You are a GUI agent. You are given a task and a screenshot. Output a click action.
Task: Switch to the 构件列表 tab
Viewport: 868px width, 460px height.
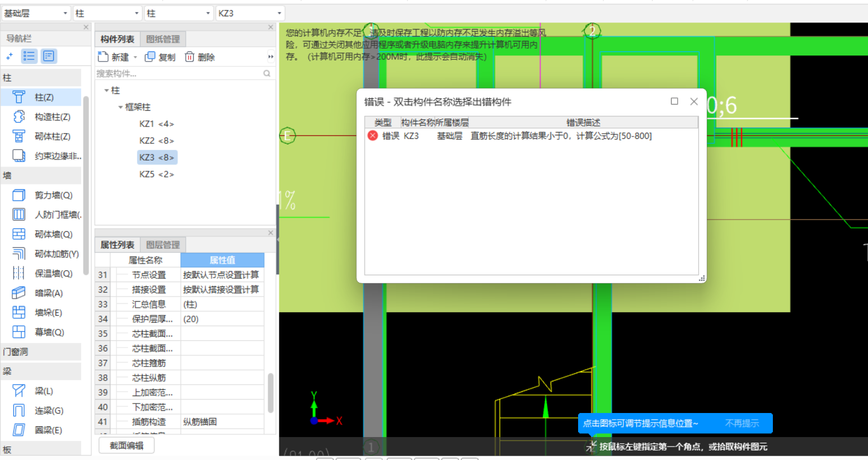click(x=118, y=39)
